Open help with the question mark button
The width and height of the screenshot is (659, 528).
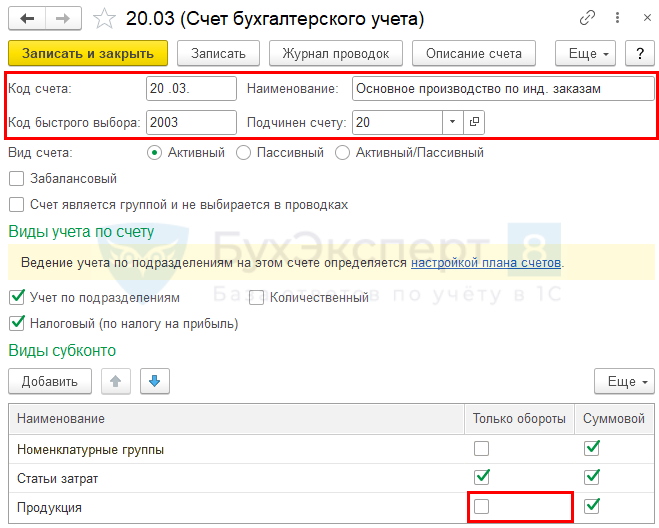640,53
